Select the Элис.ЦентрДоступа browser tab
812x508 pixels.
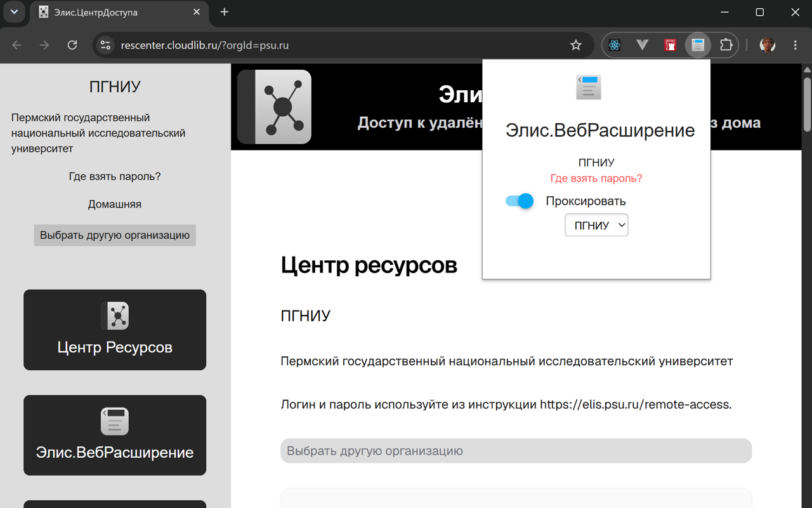pyautogui.click(x=119, y=12)
